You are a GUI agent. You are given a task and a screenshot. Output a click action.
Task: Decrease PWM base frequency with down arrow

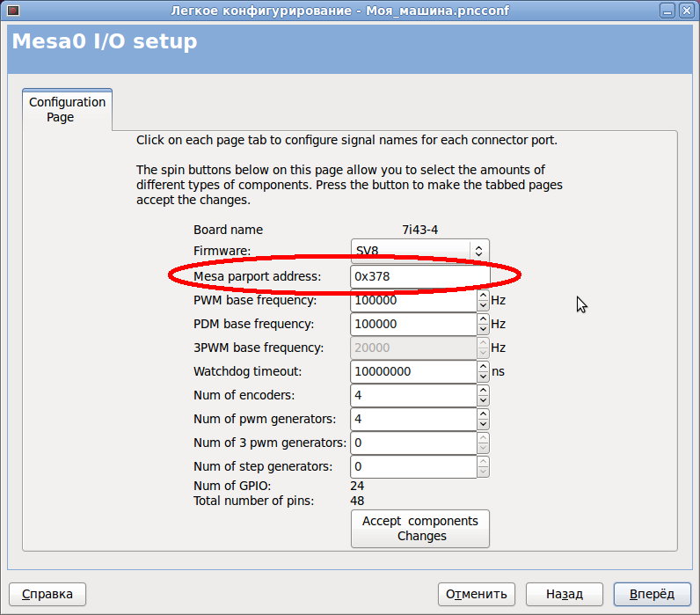483,305
